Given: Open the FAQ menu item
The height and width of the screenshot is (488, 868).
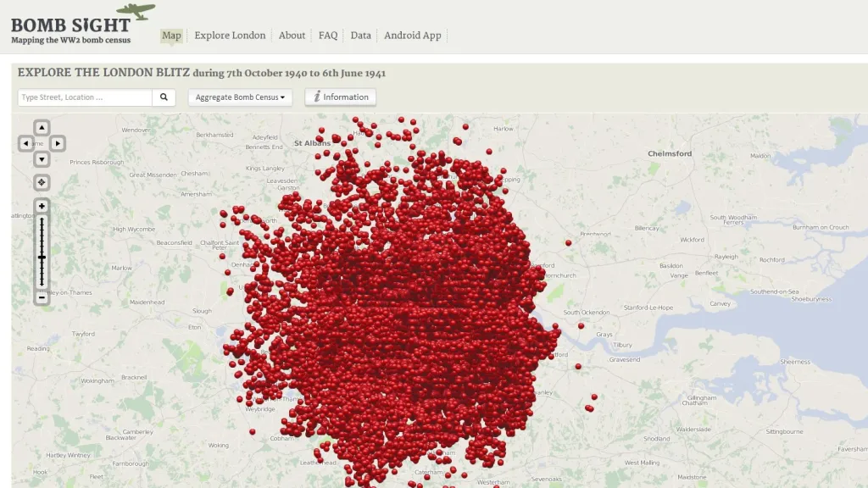Looking at the screenshot, I should click(x=328, y=36).
